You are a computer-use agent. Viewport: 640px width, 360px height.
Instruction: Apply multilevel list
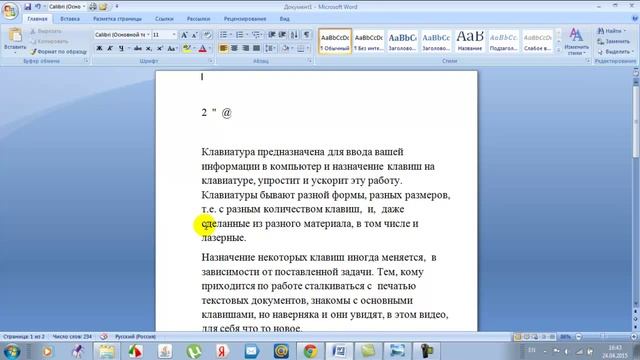(x=256, y=35)
